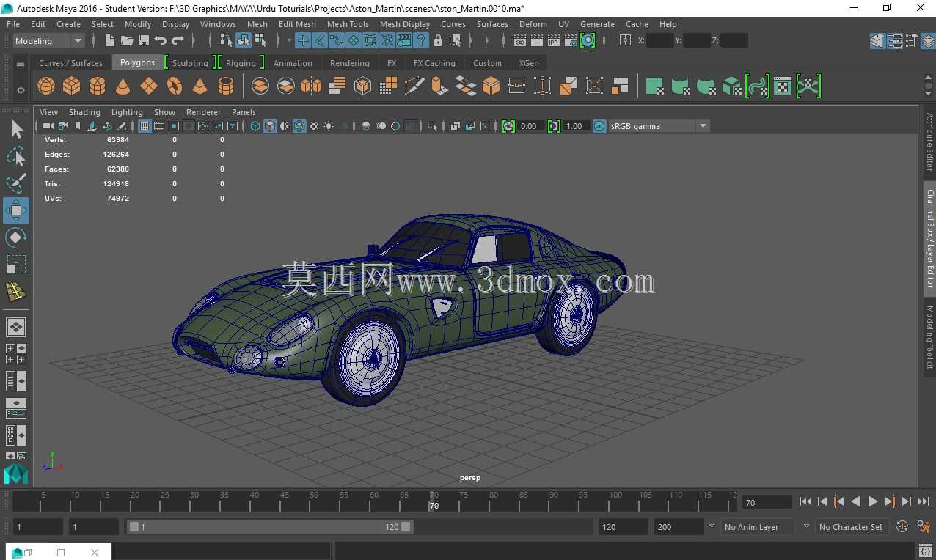Activate the Paint selection tool
This screenshot has width=936, height=560.
click(16, 183)
